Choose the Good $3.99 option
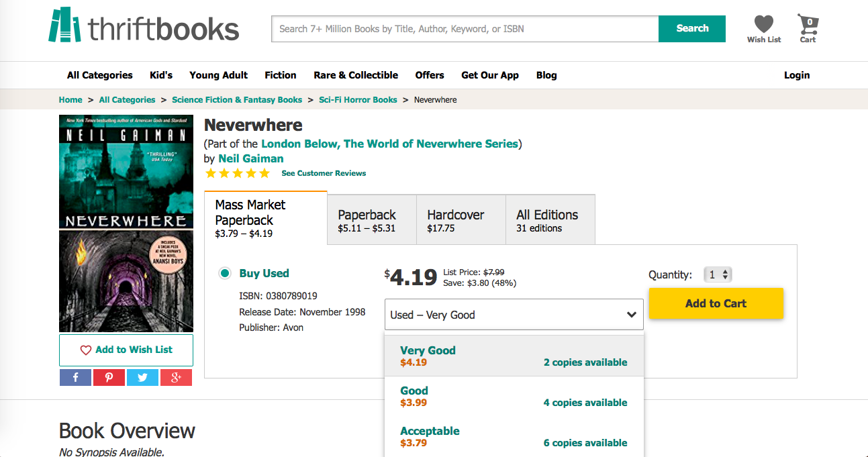868x457 pixels. [x=514, y=396]
